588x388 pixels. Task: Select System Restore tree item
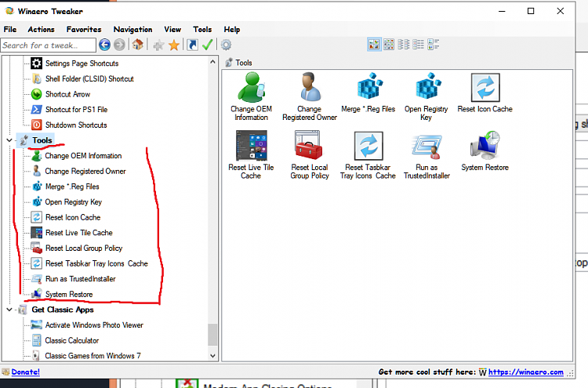pyautogui.click(x=69, y=294)
